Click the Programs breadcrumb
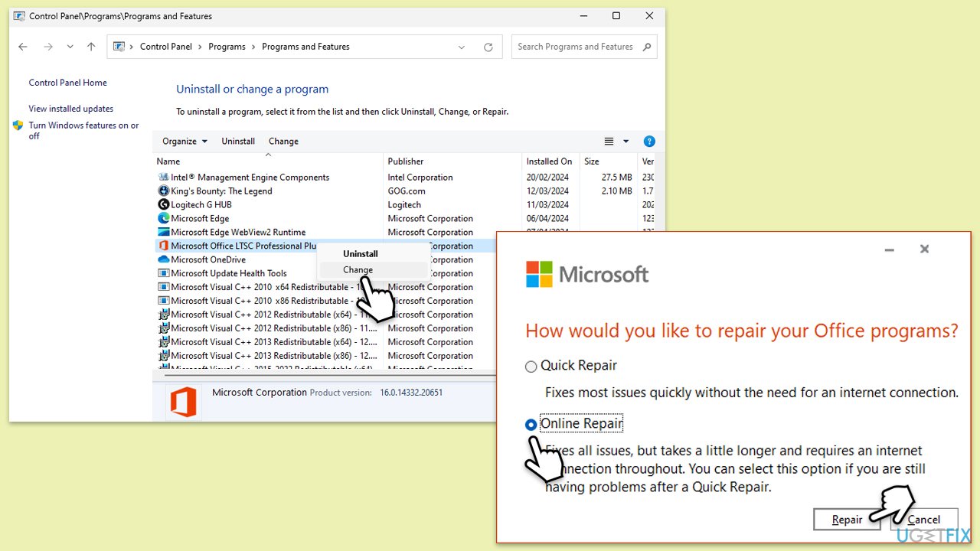980x551 pixels. pos(227,47)
